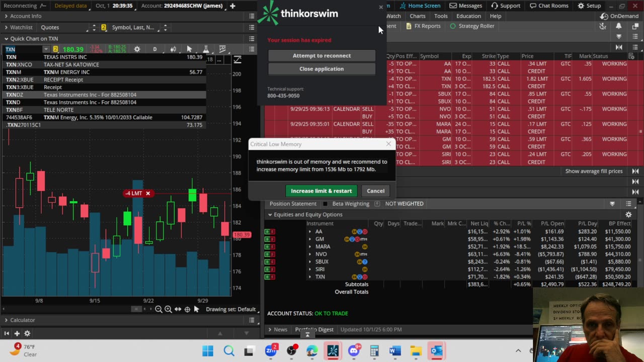Viewport: 644px width, 362px height.
Task: Expand Account Info section
Action: click(6, 16)
